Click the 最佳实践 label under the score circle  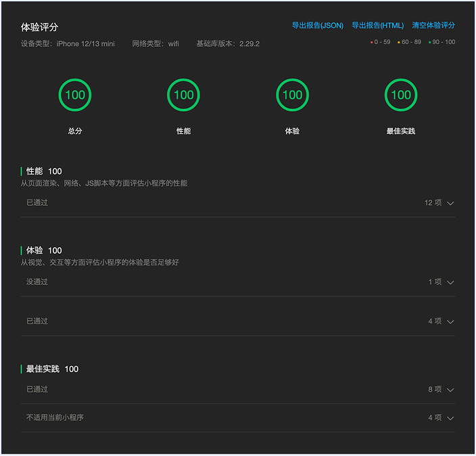tap(401, 131)
